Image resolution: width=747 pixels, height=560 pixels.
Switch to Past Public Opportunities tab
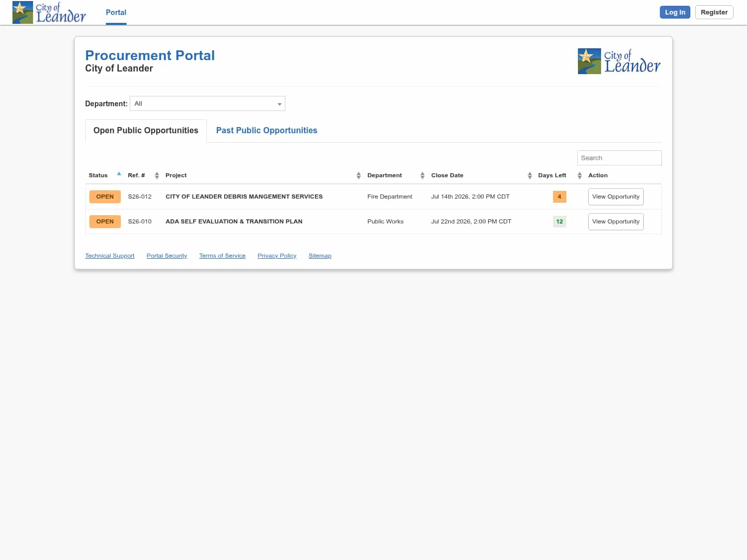point(267,131)
